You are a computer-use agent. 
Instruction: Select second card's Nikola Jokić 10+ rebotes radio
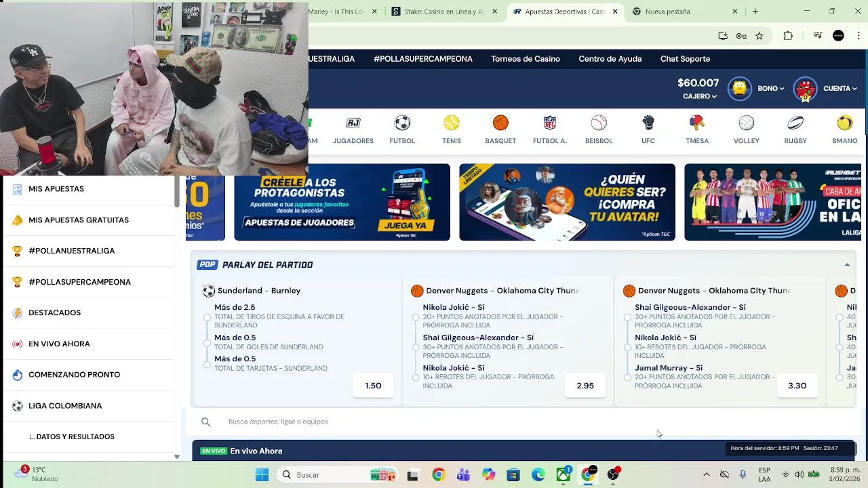tap(416, 377)
